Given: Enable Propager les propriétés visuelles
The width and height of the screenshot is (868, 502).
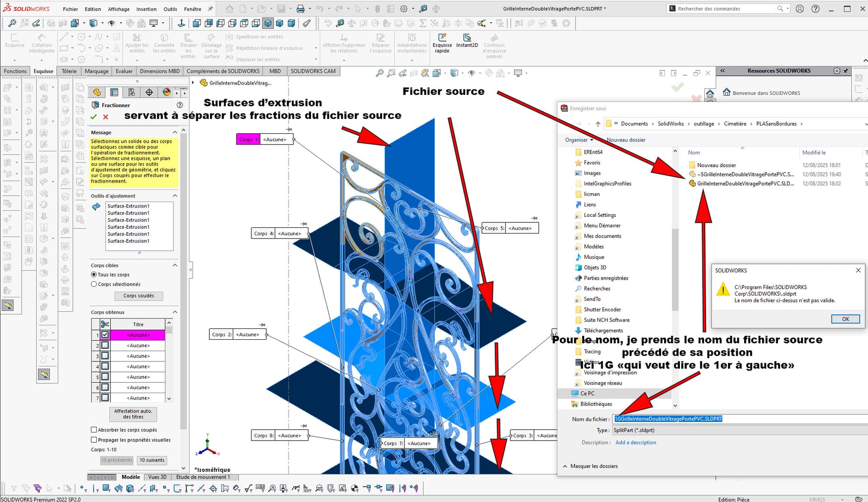Looking at the screenshot, I should click(x=94, y=440).
